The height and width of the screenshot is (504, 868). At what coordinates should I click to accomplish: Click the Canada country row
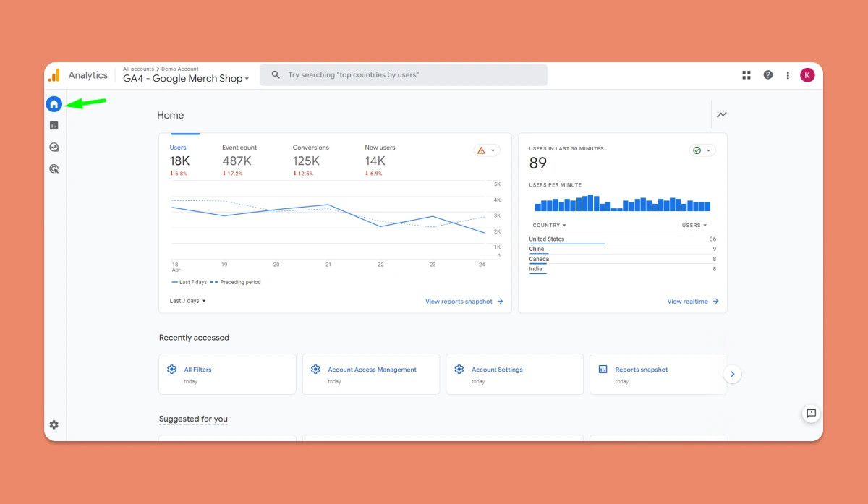[623, 259]
